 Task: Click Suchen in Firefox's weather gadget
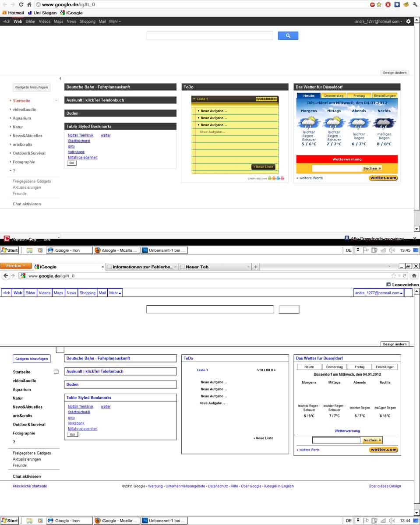pyautogui.click(x=372, y=440)
